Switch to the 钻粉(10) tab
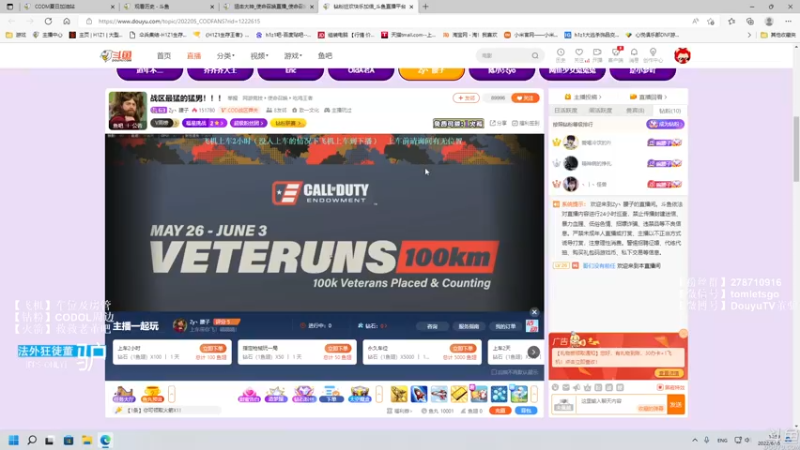800x450 pixels. click(x=669, y=111)
